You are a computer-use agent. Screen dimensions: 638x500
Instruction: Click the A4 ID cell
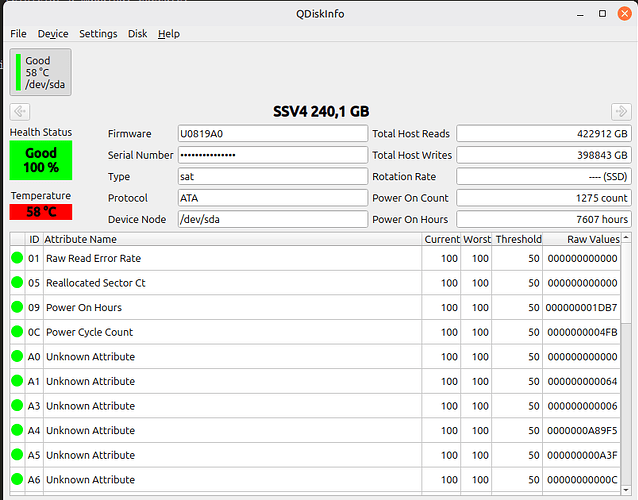34,430
